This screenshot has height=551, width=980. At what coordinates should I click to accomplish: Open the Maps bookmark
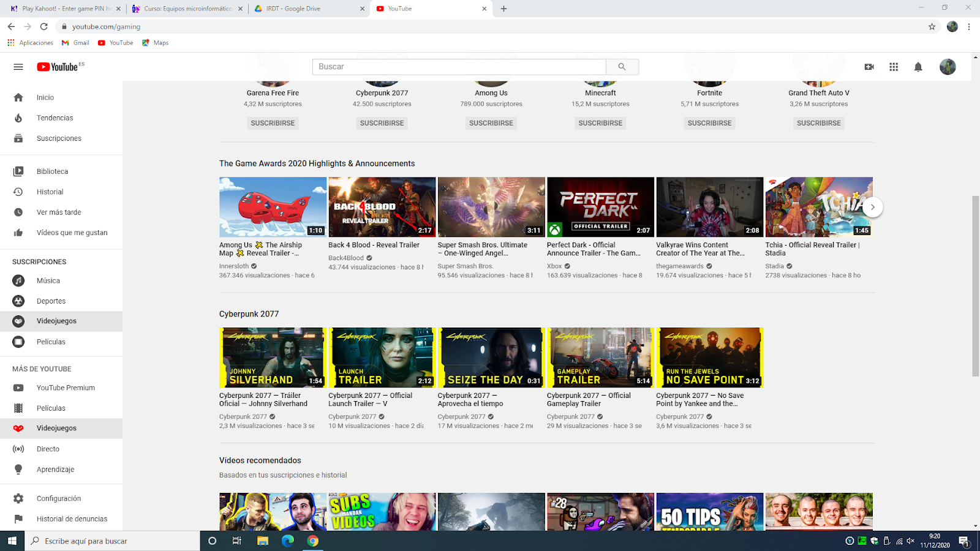(x=155, y=43)
